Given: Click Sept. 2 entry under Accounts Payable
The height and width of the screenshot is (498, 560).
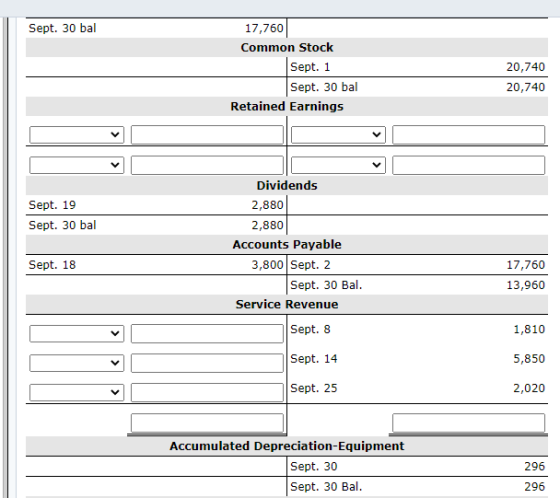Looking at the screenshot, I should tap(310, 265).
